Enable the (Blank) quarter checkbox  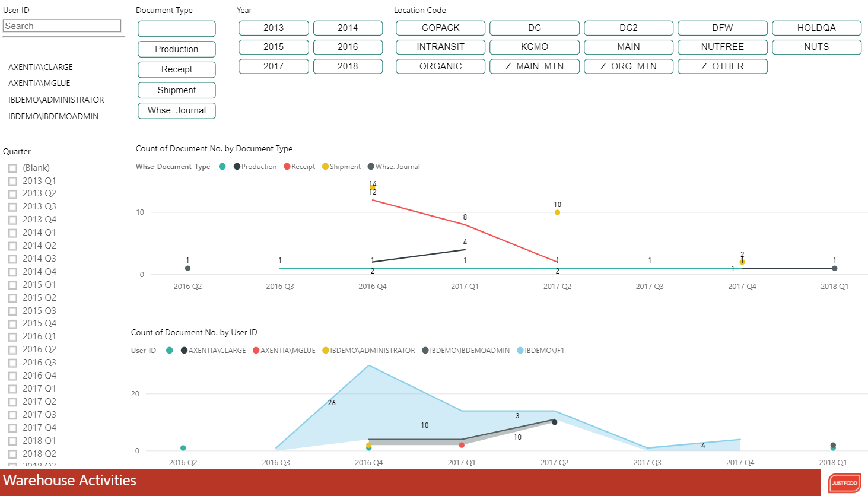pyautogui.click(x=12, y=168)
